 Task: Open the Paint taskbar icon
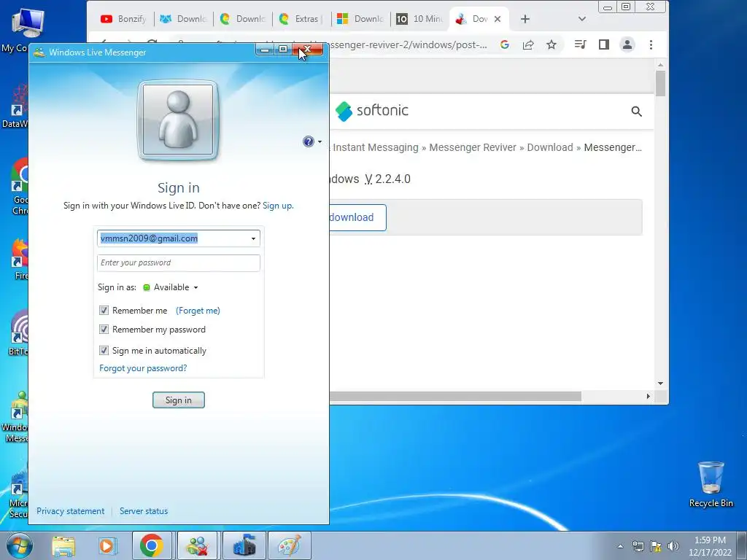(290, 545)
